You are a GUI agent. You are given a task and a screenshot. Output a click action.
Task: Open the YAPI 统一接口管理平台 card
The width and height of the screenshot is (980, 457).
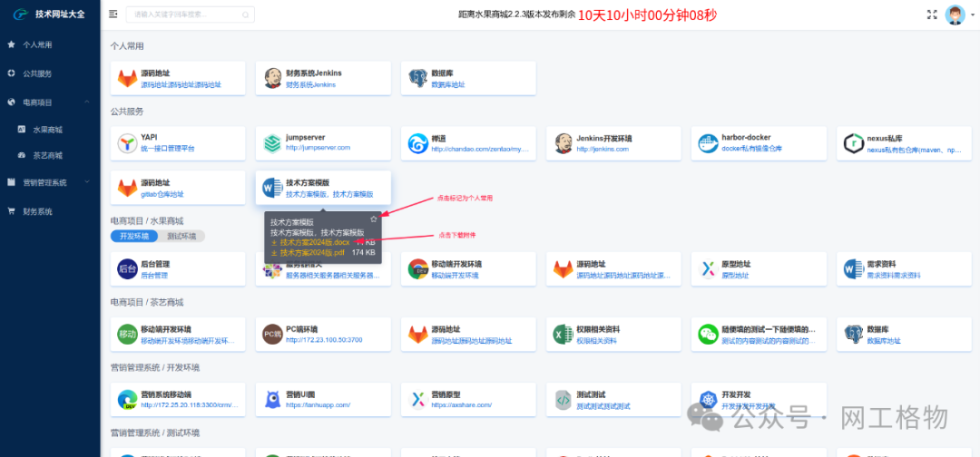click(178, 143)
